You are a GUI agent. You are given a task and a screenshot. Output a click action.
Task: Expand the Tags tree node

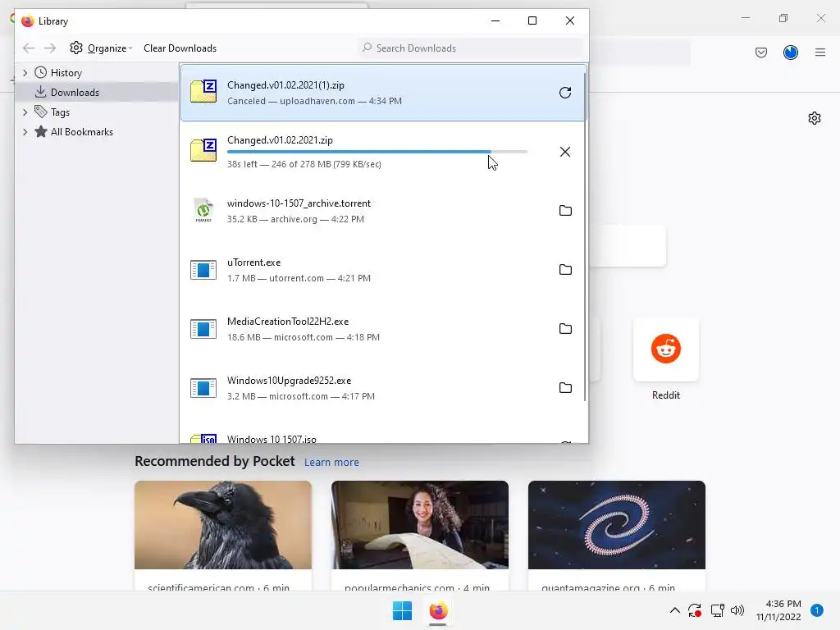tap(25, 112)
